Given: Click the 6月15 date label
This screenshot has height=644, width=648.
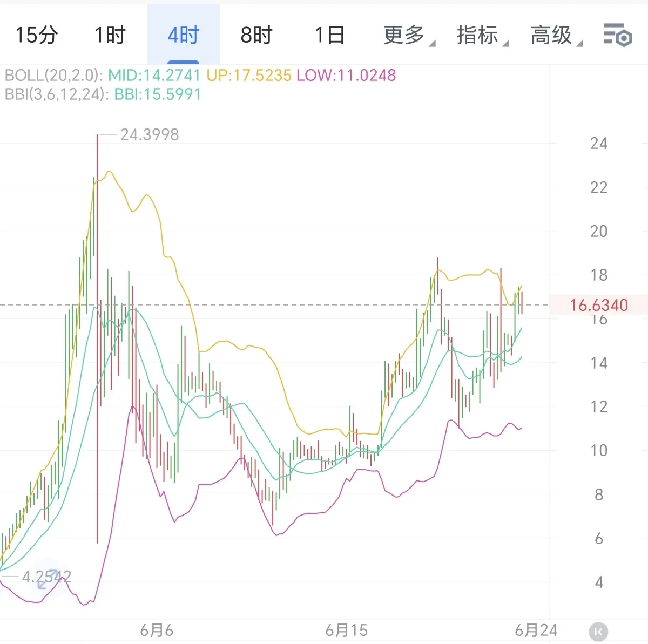Looking at the screenshot, I should pos(346,630).
